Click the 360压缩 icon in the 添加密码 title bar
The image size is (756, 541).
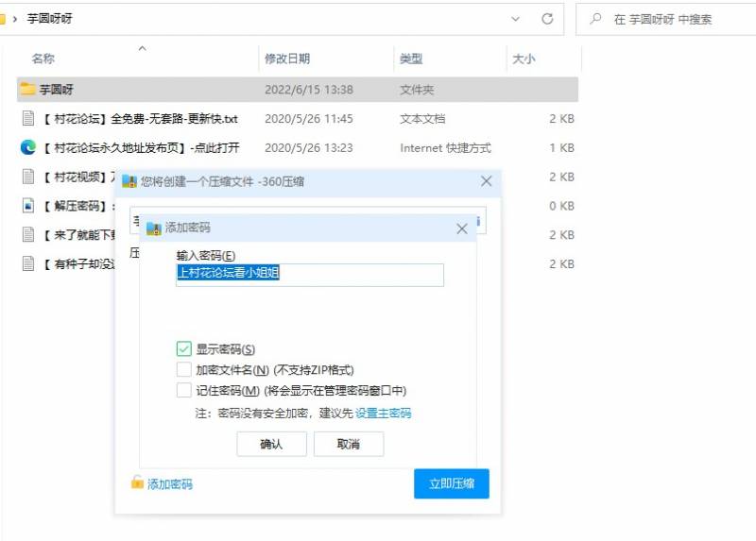click(x=154, y=228)
